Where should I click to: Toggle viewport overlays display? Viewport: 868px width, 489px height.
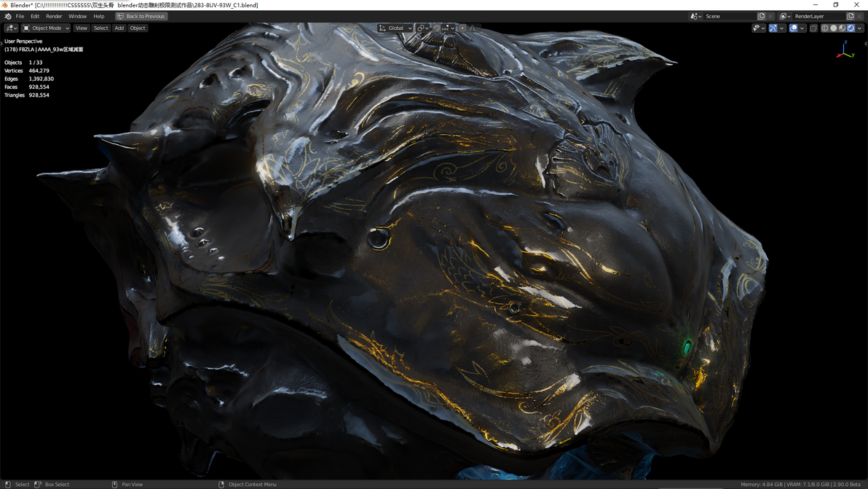[793, 28]
